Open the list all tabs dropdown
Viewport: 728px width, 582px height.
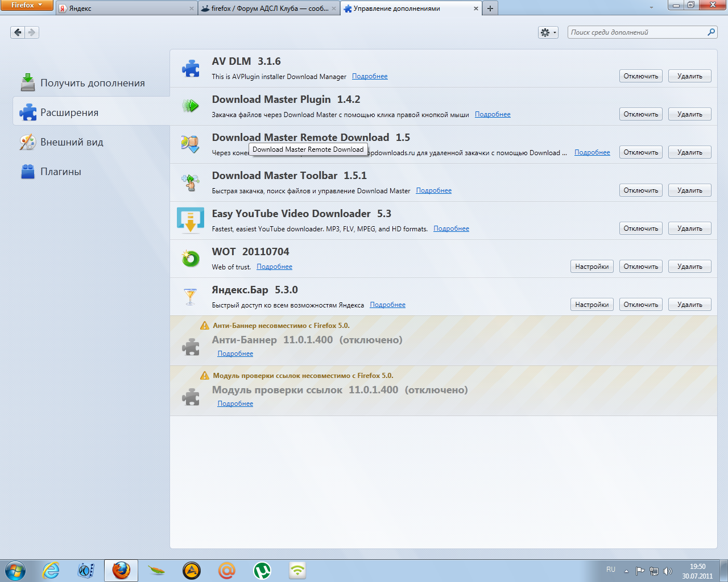[x=651, y=8]
